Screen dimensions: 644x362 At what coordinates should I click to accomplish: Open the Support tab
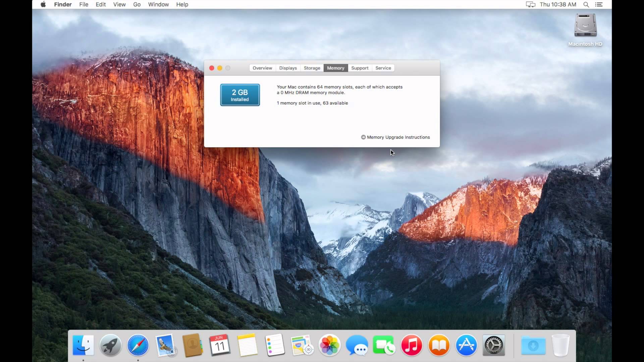point(360,68)
